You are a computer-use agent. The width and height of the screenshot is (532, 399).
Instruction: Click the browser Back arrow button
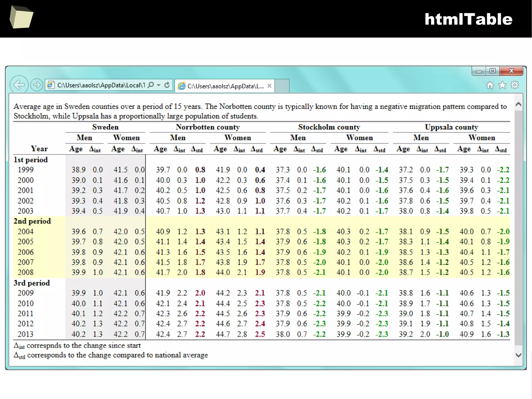point(19,84)
